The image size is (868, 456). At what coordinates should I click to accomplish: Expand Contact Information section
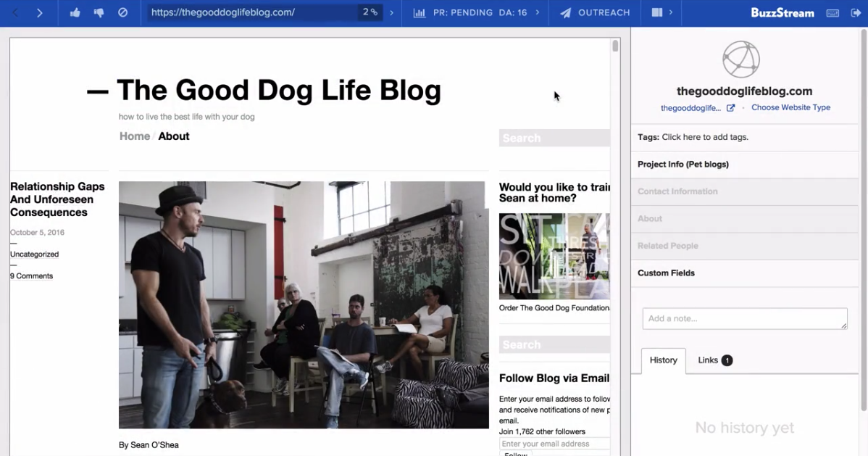point(745,191)
